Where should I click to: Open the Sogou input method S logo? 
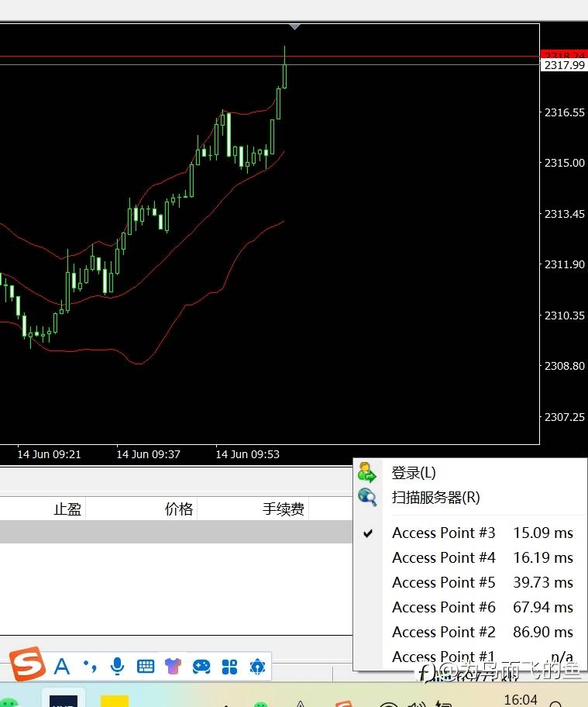[27, 664]
